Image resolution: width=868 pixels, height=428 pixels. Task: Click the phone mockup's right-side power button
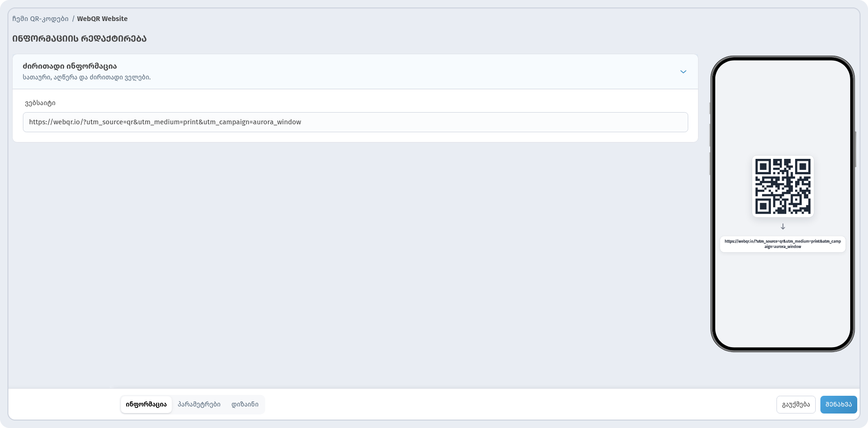(855, 150)
